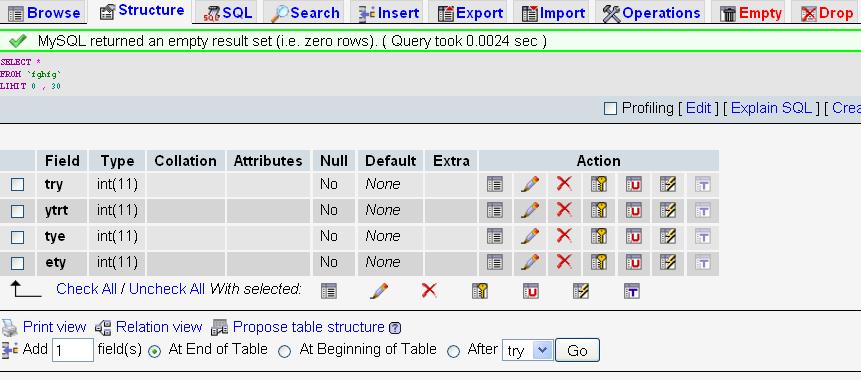The width and height of the screenshot is (861, 380).
Task: Add unique index to ytrt field
Action: pyautogui.click(x=633, y=210)
